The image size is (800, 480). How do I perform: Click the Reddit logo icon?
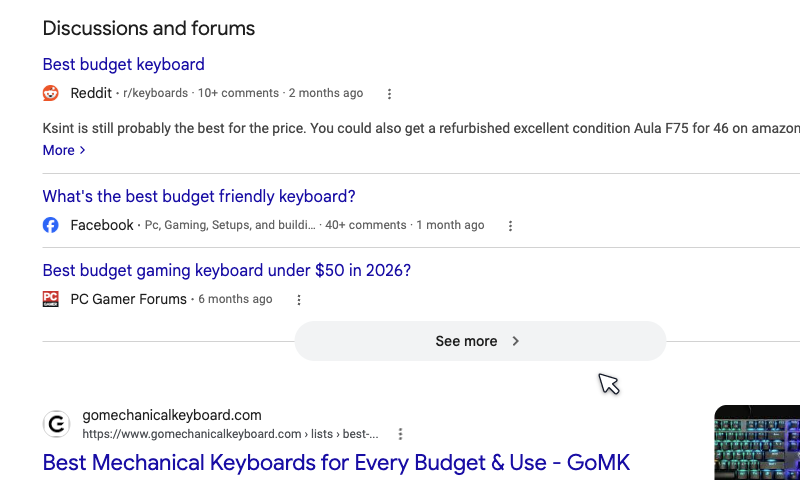[51, 93]
